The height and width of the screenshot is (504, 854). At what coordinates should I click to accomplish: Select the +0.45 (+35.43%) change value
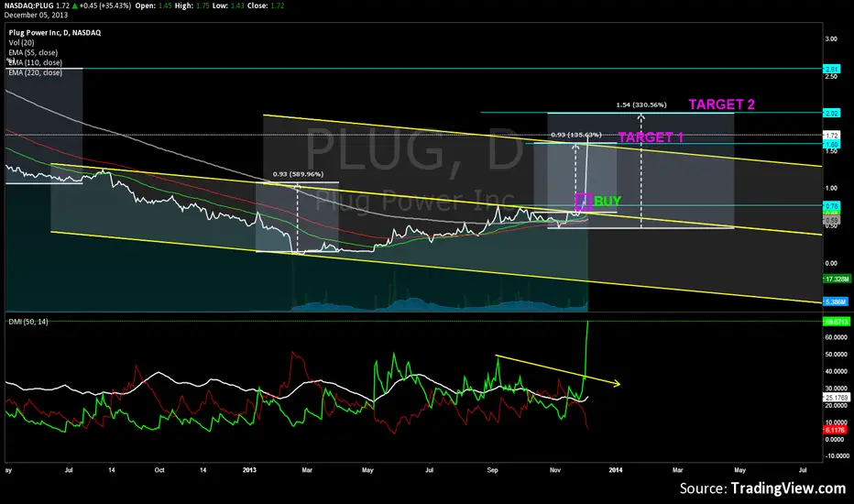coord(105,5)
